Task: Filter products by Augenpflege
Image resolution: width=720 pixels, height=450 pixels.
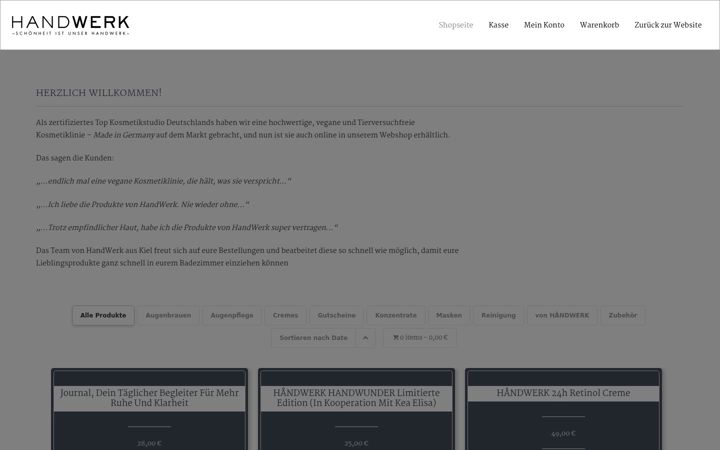Action: (x=232, y=315)
